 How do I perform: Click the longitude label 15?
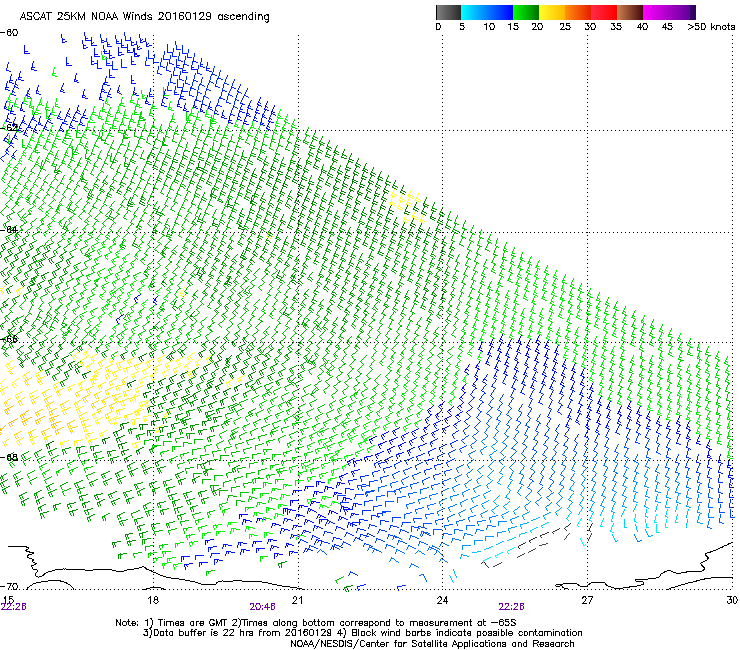coord(8,600)
